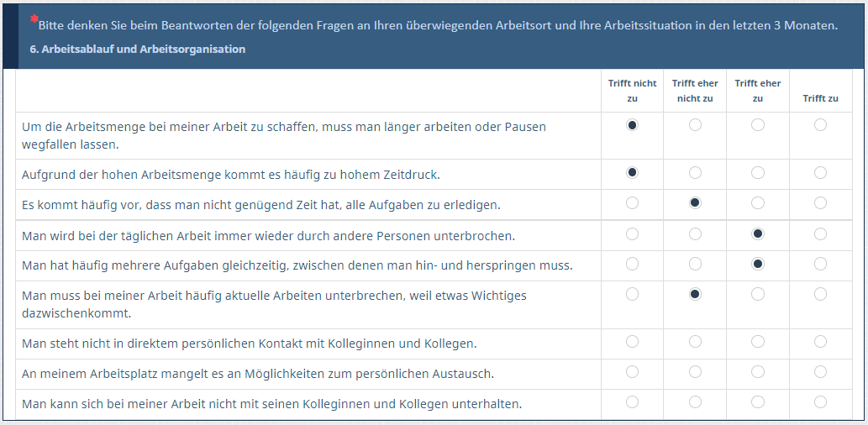Pick 'Trifft eher zu' for Kollegen unterhalten row
This screenshot has height=425, width=868.
tap(758, 402)
